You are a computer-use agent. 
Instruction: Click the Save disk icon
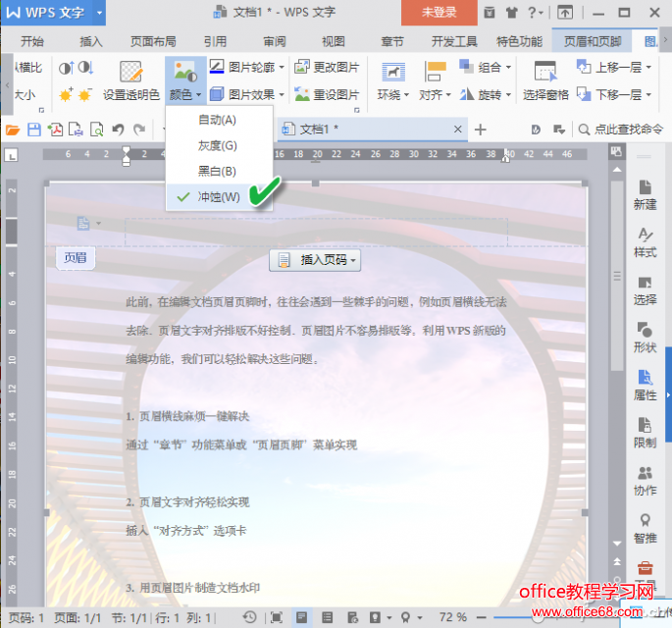coord(34,130)
